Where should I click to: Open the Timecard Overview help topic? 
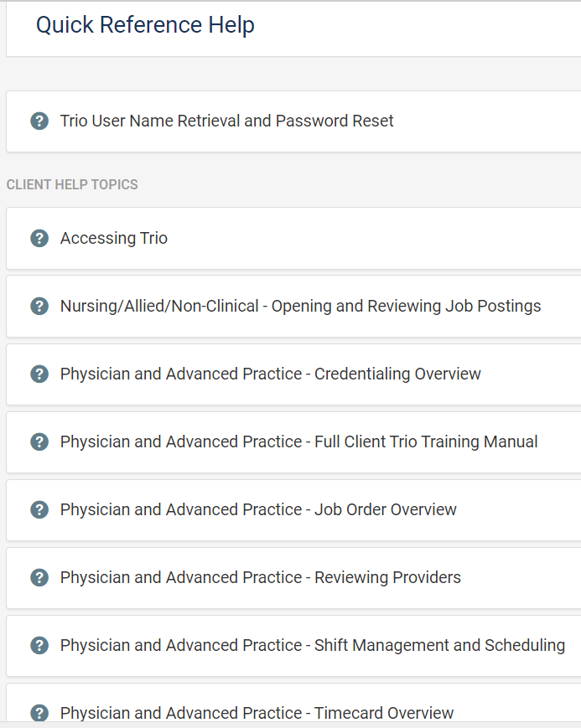pyautogui.click(x=257, y=713)
